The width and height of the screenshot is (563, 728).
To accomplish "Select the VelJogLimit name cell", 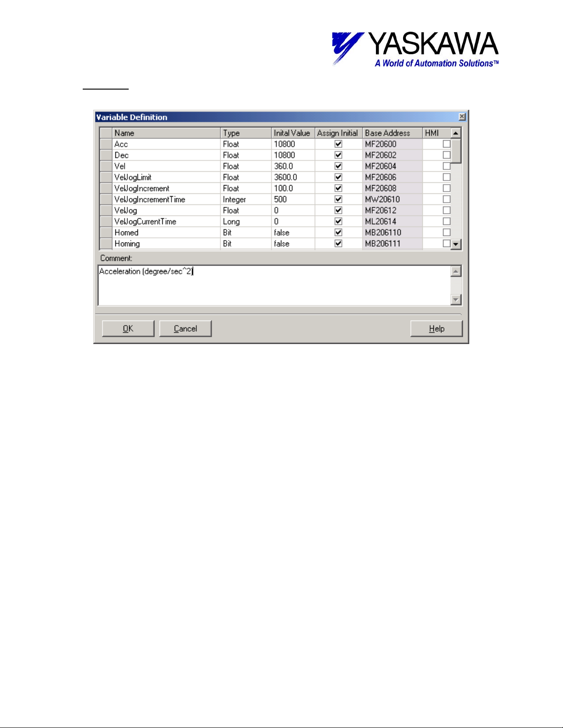I will click(x=166, y=177).
